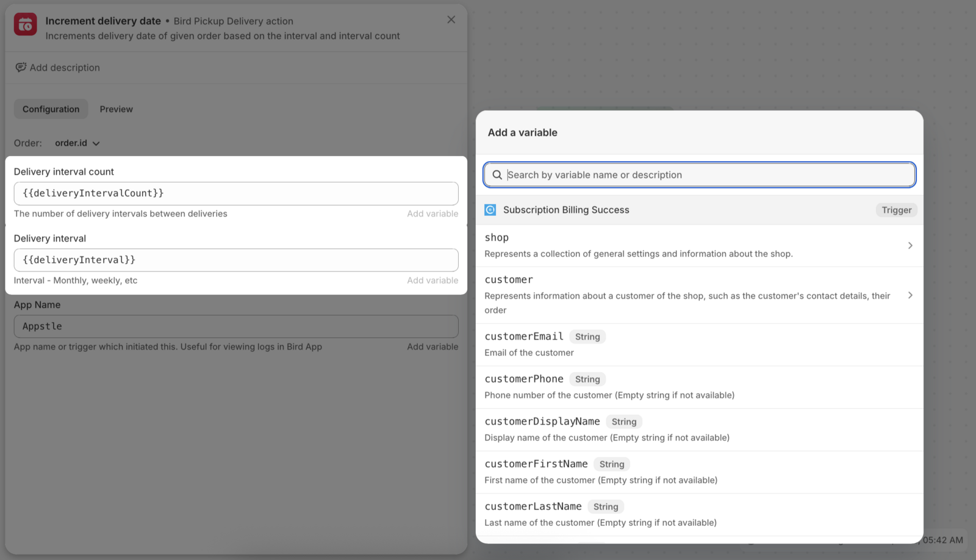
Task: Select the customerFirstName variable
Action: [700, 472]
